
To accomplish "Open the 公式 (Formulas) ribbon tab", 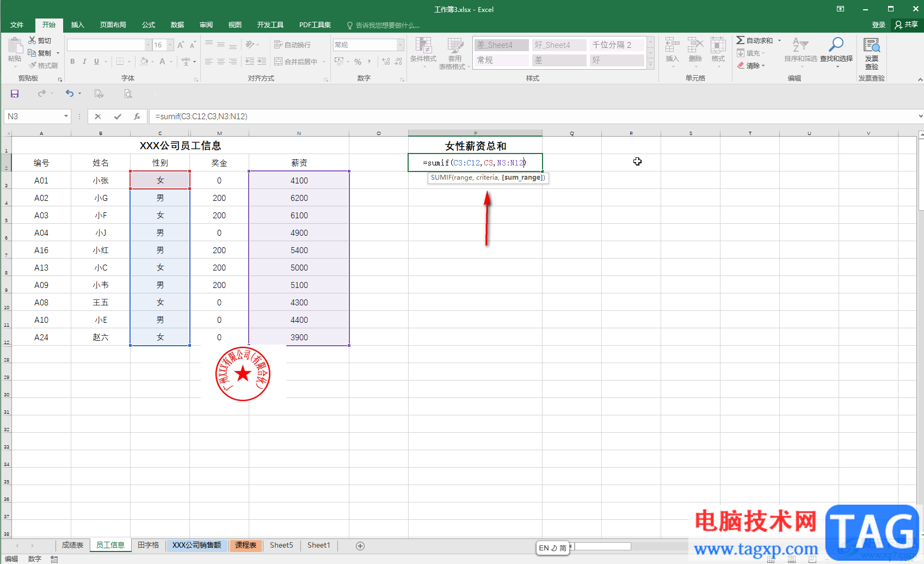I will (x=148, y=25).
